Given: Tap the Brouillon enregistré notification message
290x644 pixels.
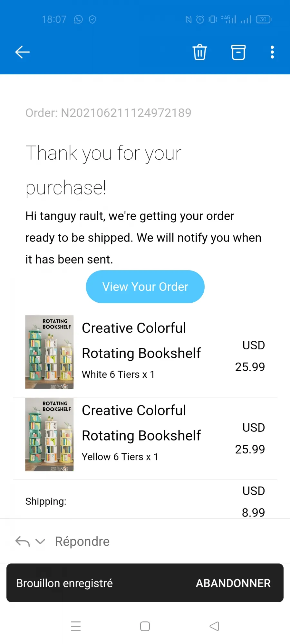Looking at the screenshot, I should click(x=64, y=583).
